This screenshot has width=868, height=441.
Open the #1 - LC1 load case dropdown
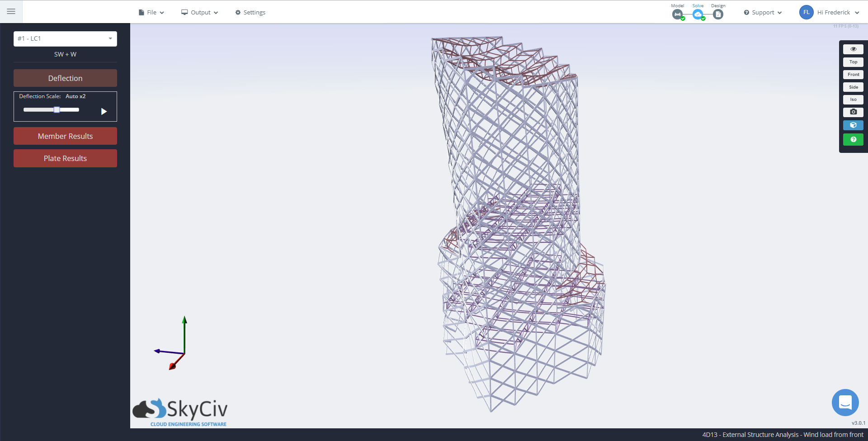65,38
